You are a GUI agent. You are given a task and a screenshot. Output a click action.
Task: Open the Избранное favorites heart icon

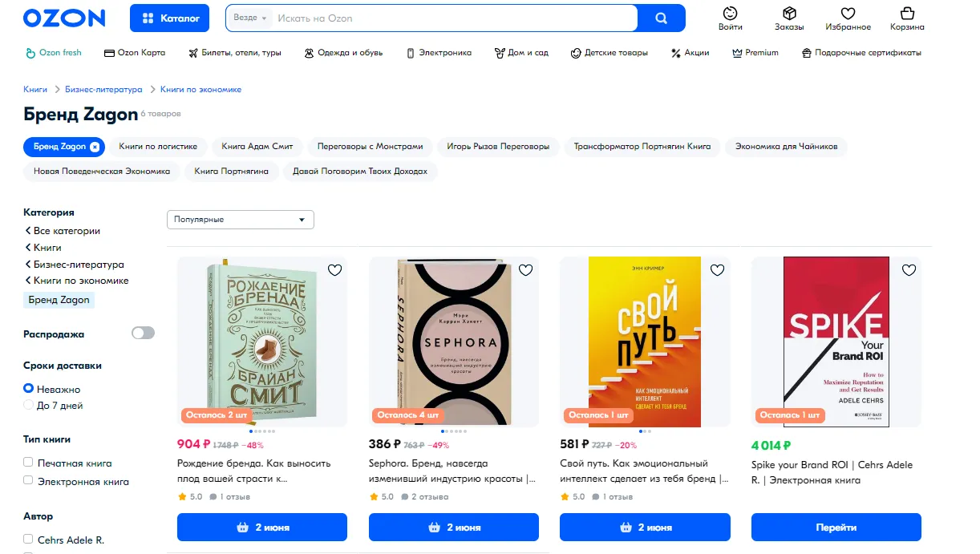click(x=848, y=14)
